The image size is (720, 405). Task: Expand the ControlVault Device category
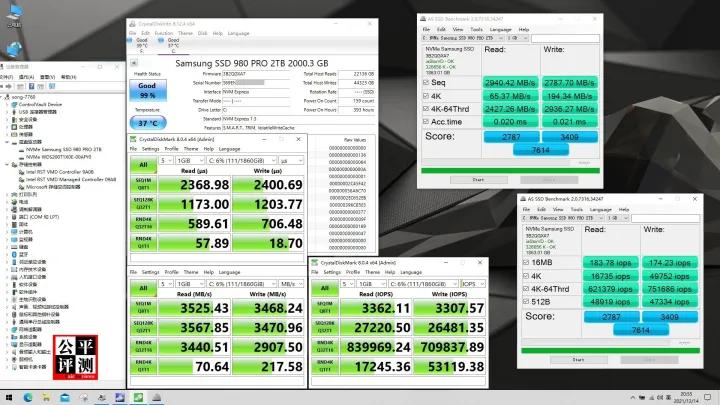click(7, 105)
